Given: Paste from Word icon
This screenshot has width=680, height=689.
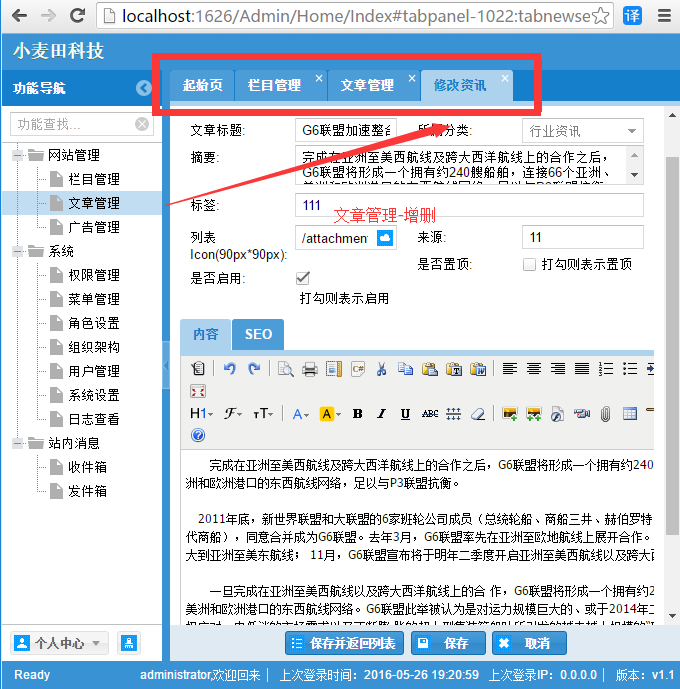Looking at the screenshot, I should click(x=478, y=368).
